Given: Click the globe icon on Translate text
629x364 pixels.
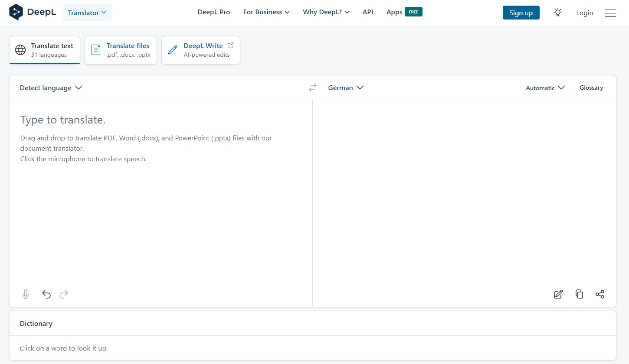Looking at the screenshot, I should pos(20,50).
